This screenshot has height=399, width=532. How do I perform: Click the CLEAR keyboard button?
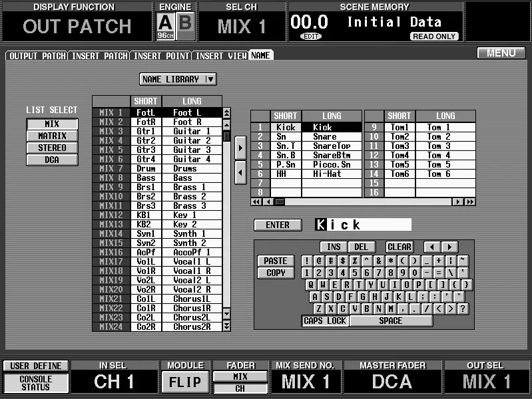click(x=399, y=247)
